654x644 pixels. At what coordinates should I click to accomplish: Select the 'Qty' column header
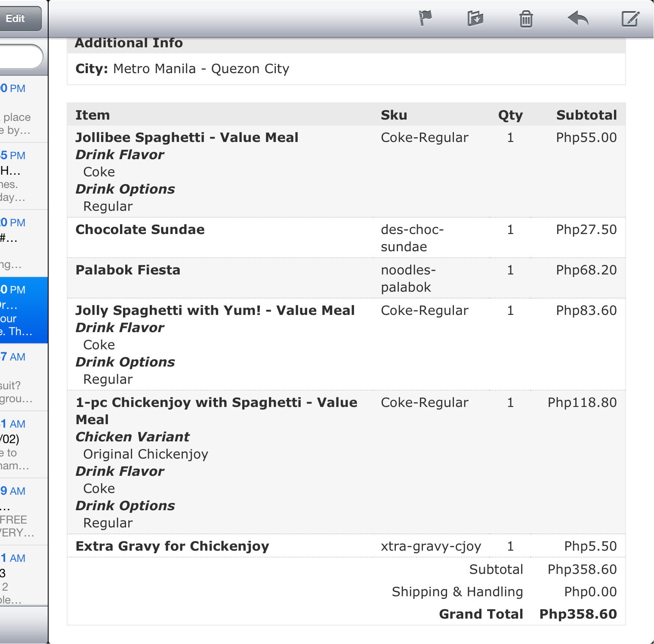[x=510, y=115]
